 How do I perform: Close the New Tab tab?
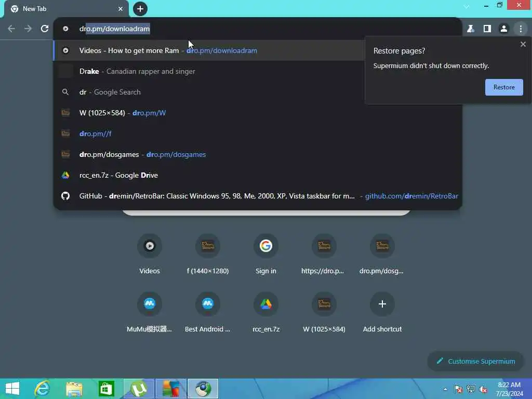point(121,9)
